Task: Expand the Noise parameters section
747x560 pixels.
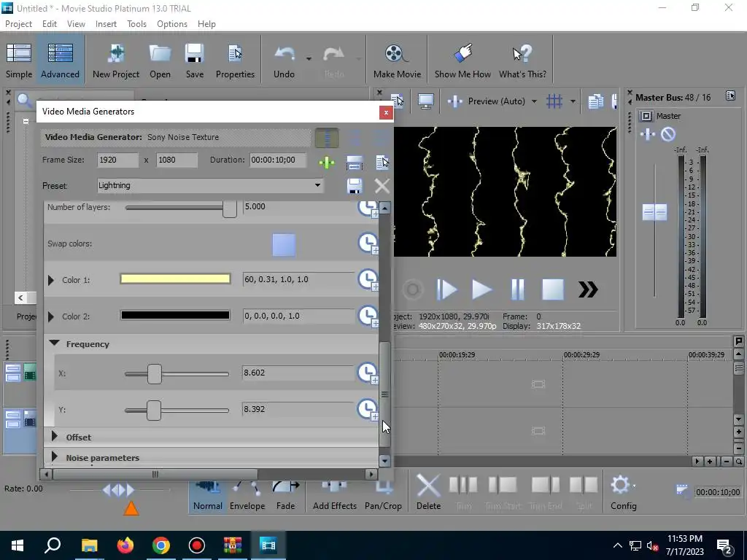Action: click(54, 456)
